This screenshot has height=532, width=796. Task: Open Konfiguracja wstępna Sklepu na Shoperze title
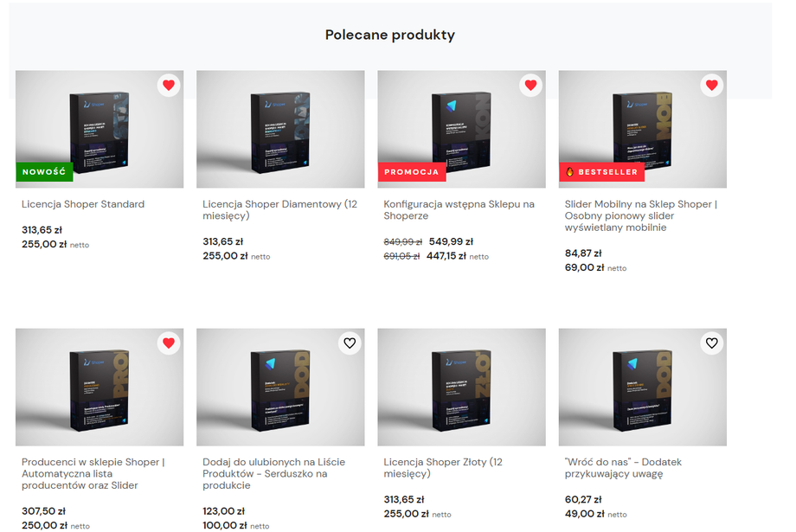pos(459,209)
